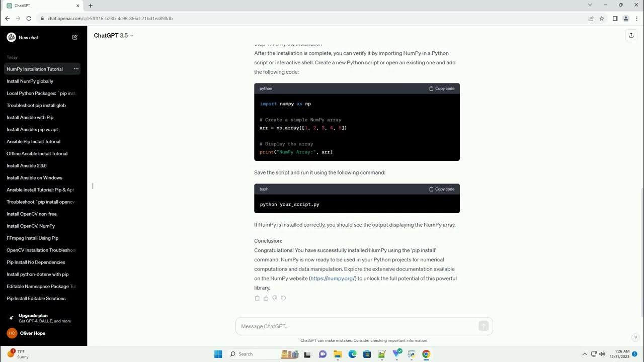This screenshot has height=362, width=644.
Task: Go back in the browser
Action: pos(7,19)
